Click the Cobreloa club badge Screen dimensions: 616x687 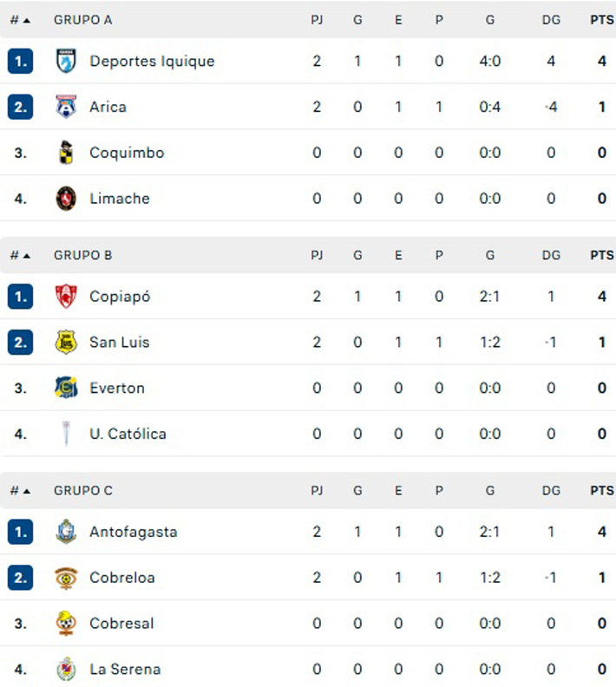tap(66, 578)
